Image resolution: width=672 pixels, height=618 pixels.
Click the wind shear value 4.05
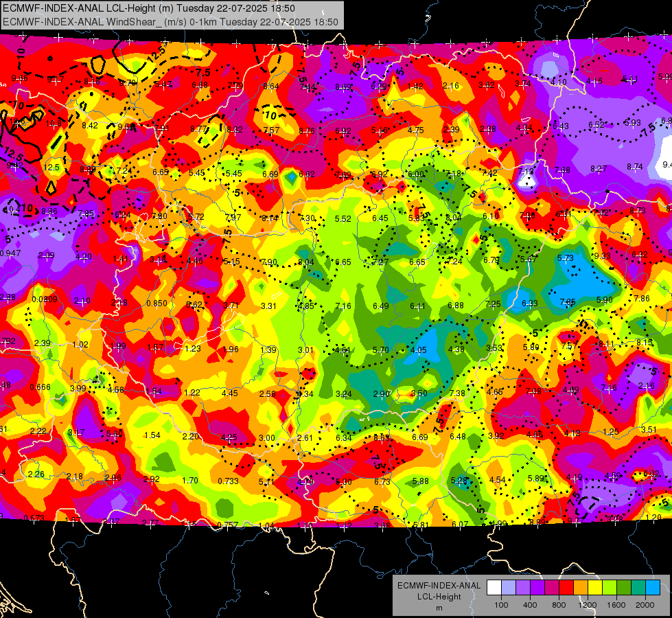pyautogui.click(x=418, y=350)
